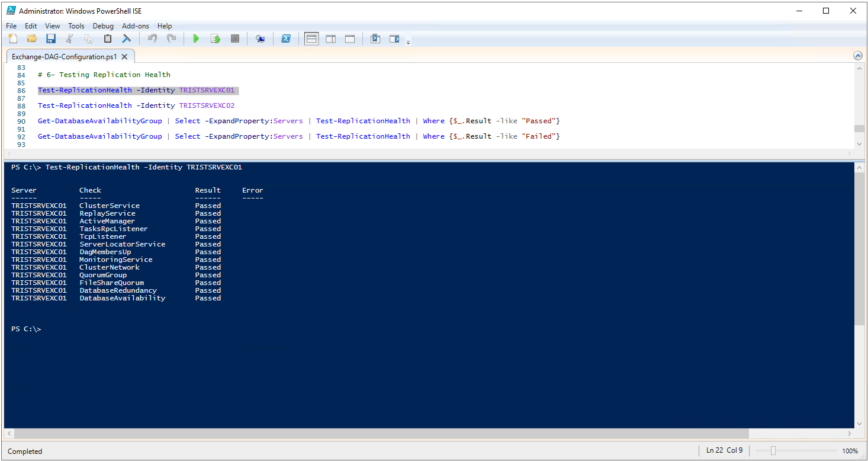Select the Exchange-DAG-Configuration.ps1 tab
868x461 pixels.
click(65, 57)
